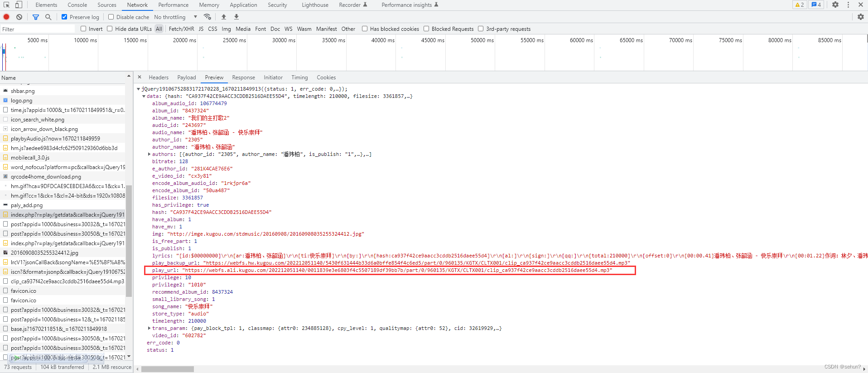Toggle the device toolbar icon
868x373 pixels.
coord(19,5)
